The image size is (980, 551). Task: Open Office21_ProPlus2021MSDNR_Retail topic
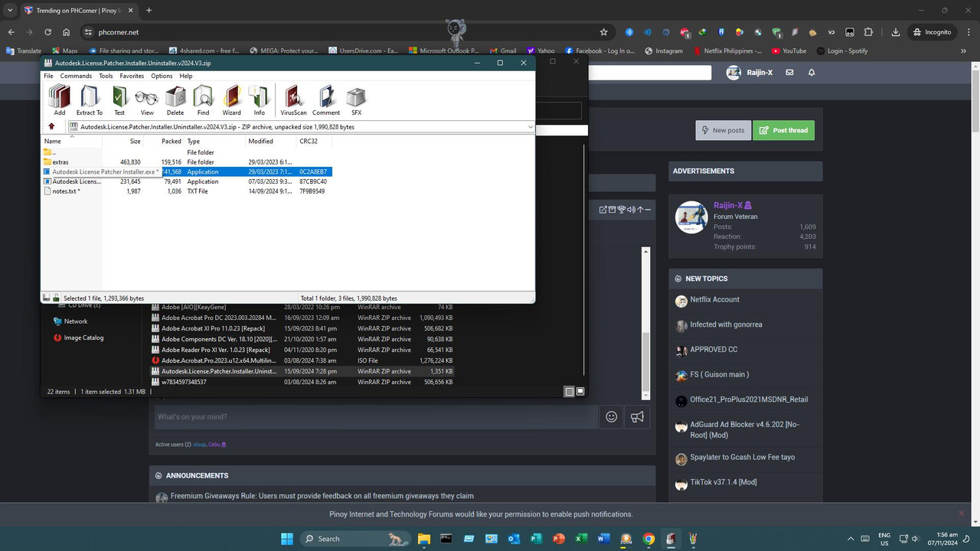tap(749, 399)
